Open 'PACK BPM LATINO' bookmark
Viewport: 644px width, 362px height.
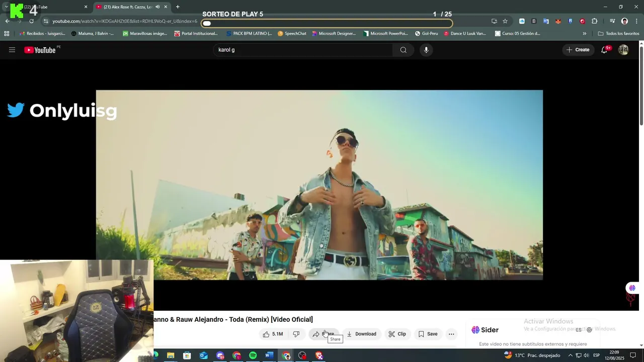point(249,34)
